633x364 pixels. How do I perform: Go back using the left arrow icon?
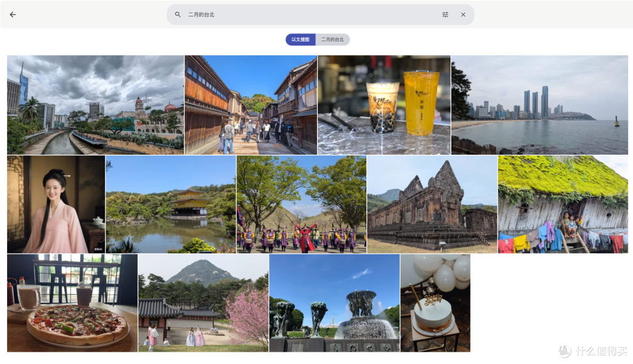coord(13,15)
